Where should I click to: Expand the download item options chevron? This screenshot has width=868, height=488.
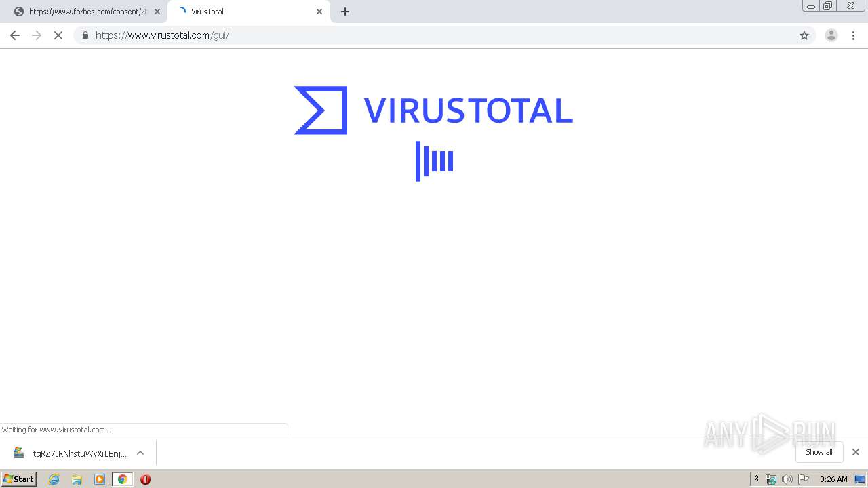tap(140, 453)
